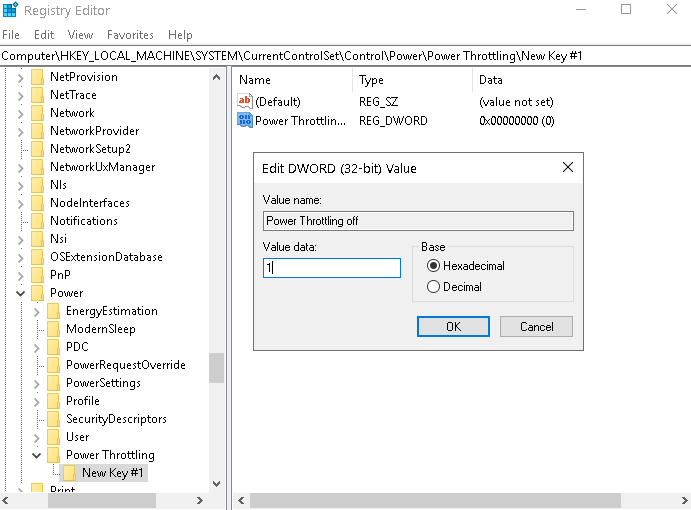Click the tree pane horizontal scrollbar thumb
Image resolution: width=691 pixels, height=510 pixels.
click(x=102, y=500)
